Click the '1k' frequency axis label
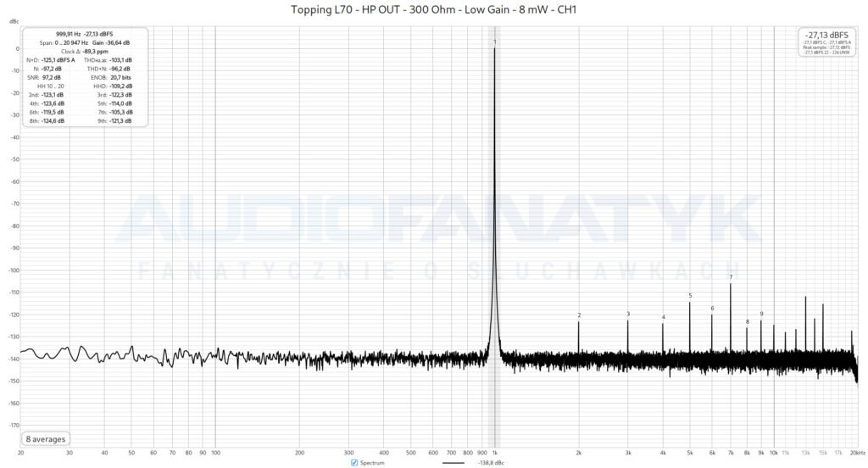Screen dimensions: 868x468 495,453
